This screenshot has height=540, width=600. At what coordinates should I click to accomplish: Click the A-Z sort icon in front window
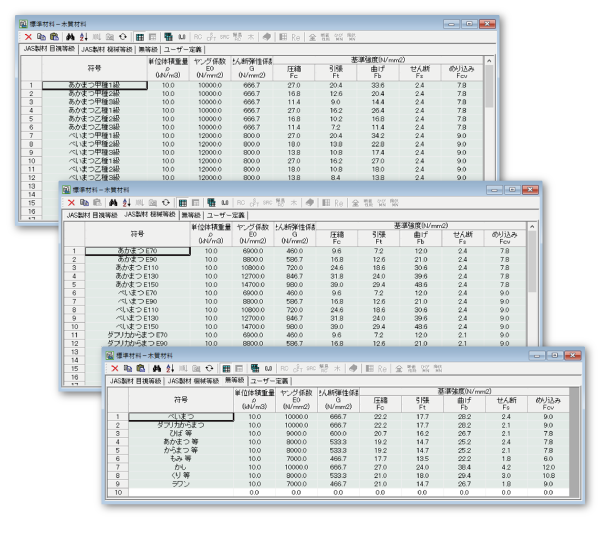(170, 368)
